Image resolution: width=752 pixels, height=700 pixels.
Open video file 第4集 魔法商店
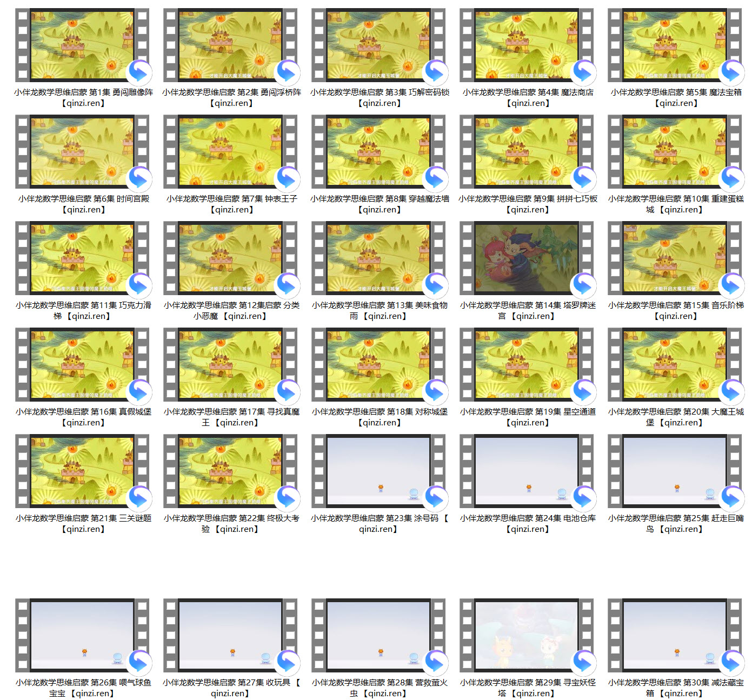(x=527, y=45)
